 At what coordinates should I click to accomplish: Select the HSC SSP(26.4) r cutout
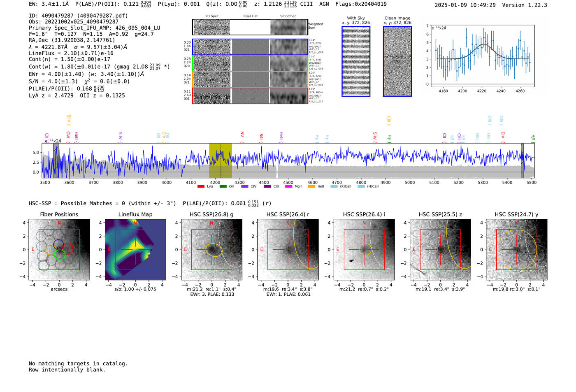coord(288,250)
